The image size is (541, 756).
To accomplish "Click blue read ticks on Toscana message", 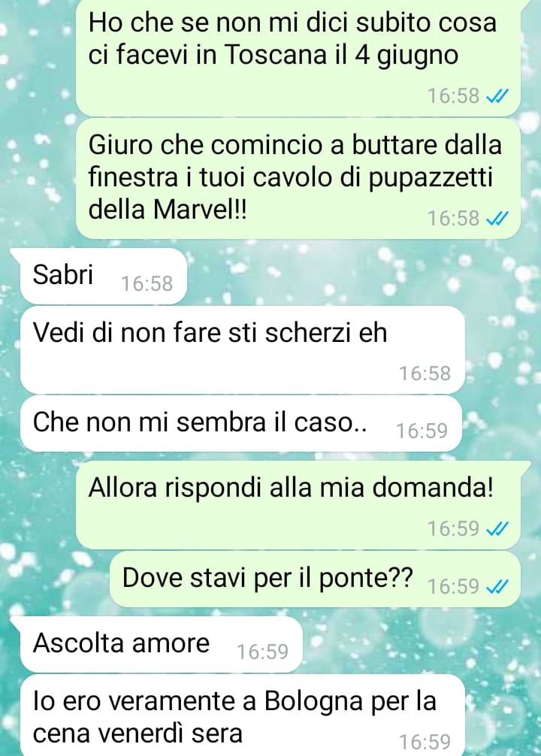I will pyautogui.click(x=496, y=97).
